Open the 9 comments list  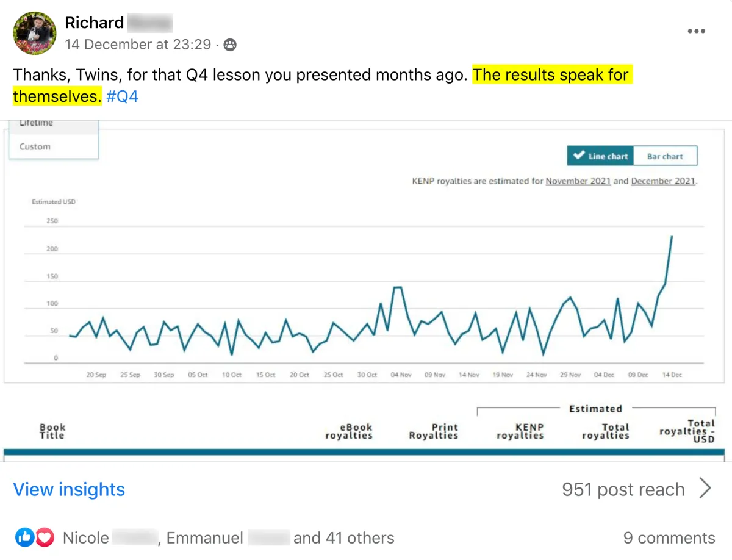click(669, 538)
